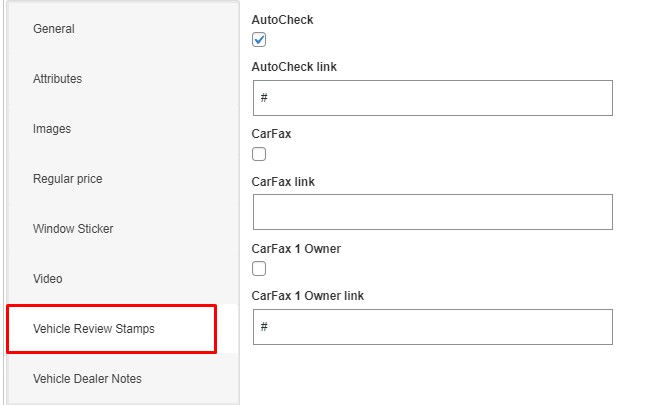The image size is (656, 405).
Task: Switch to the Attributes tab
Action: click(x=58, y=79)
